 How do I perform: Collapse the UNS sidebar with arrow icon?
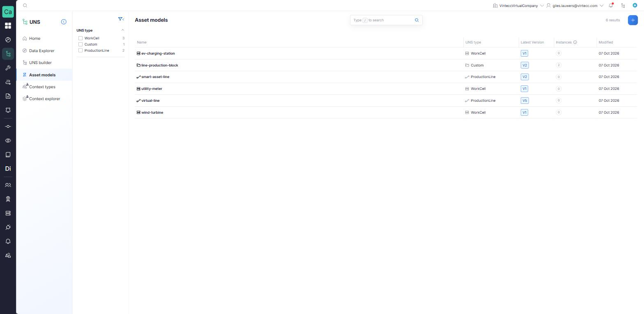coord(64,22)
